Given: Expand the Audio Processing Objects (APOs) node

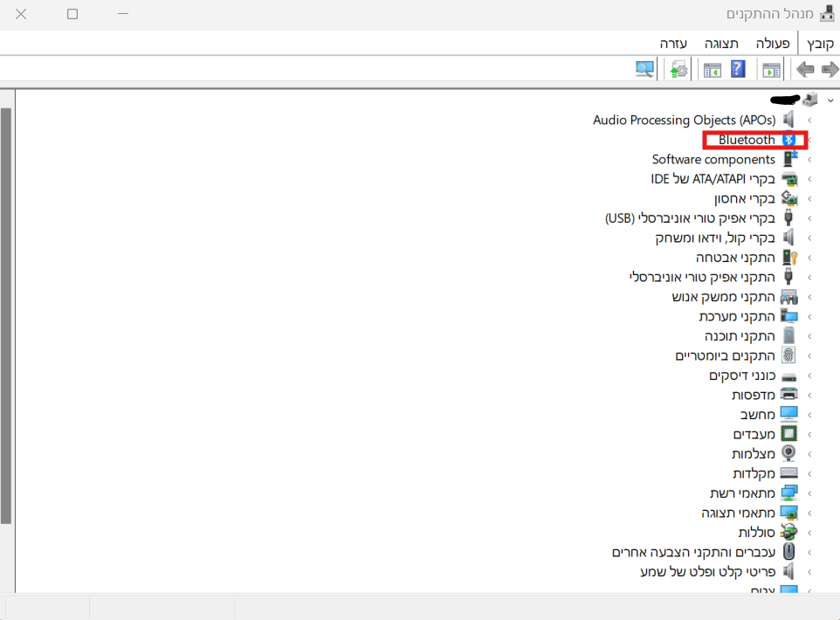Looking at the screenshot, I should click(x=809, y=120).
